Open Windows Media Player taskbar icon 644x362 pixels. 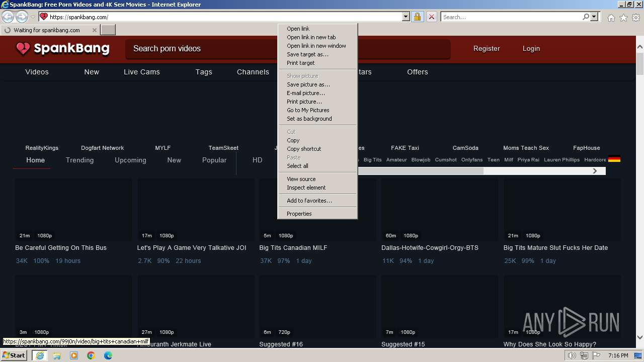pyautogui.click(x=74, y=355)
